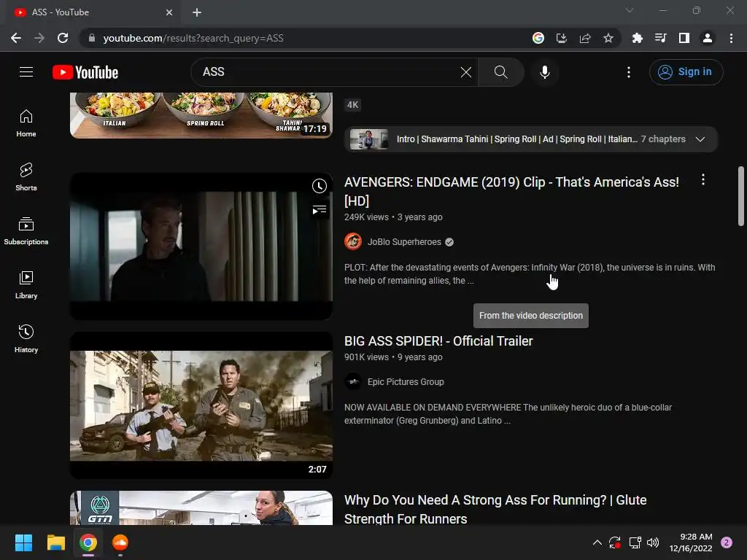747x560 pixels.
Task: Click the 4K badge
Action: 352,105
